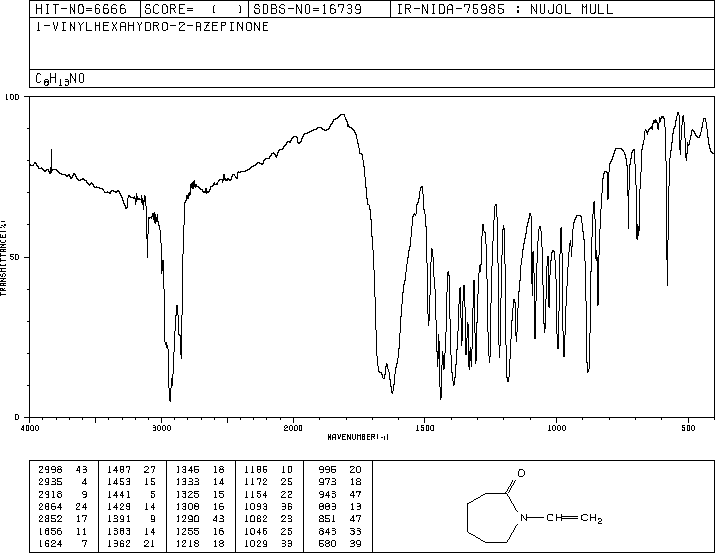The width and height of the screenshot is (715, 553).
Task: Select peak table value 1624
Action: pyautogui.click(x=50, y=543)
